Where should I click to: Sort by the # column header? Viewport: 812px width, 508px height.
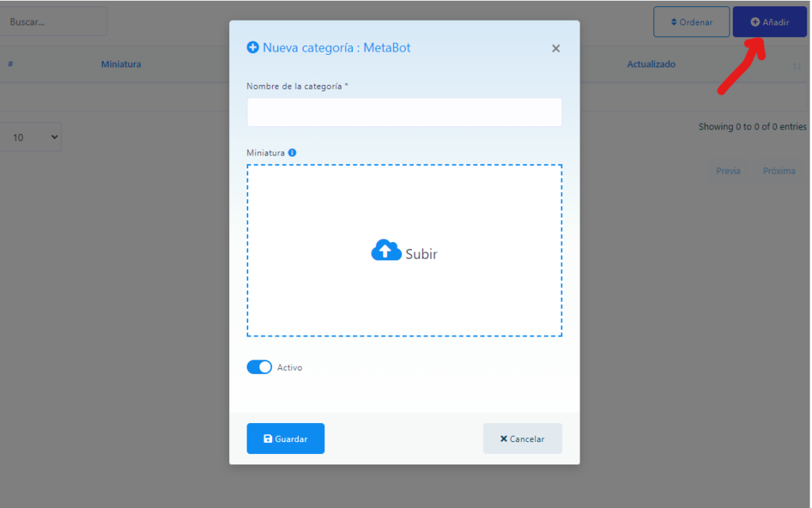coord(10,63)
